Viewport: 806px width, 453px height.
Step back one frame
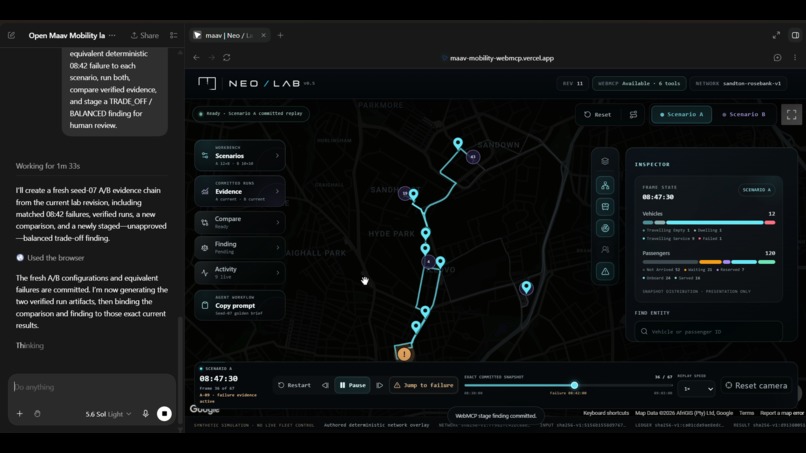tap(325, 385)
